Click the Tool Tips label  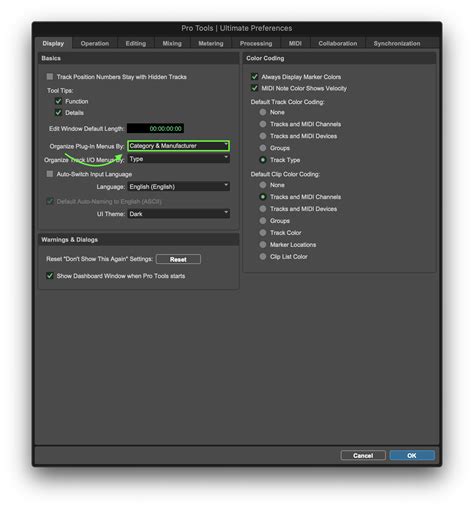point(60,90)
